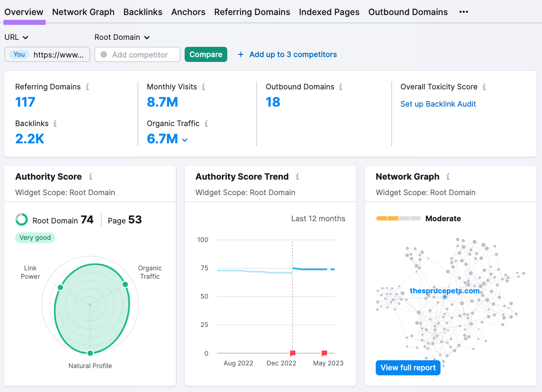Viewport: 542px width, 392px height.
Task: Expand the Organic Traffic 6.7M chevron
Action: click(x=185, y=140)
